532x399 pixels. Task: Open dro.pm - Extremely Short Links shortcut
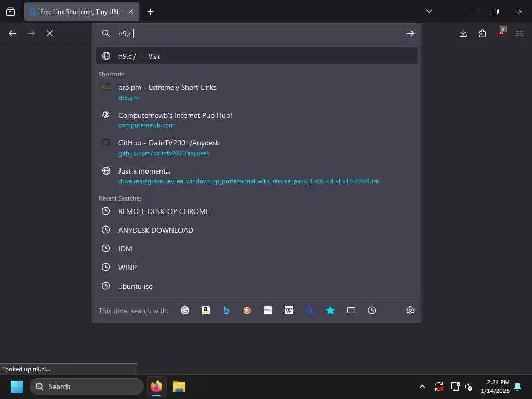tap(257, 92)
